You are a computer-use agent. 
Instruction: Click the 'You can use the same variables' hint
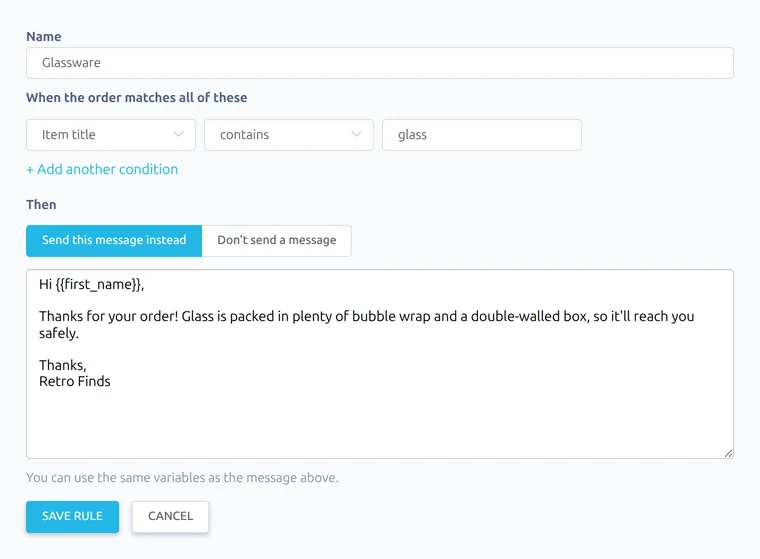pos(182,478)
